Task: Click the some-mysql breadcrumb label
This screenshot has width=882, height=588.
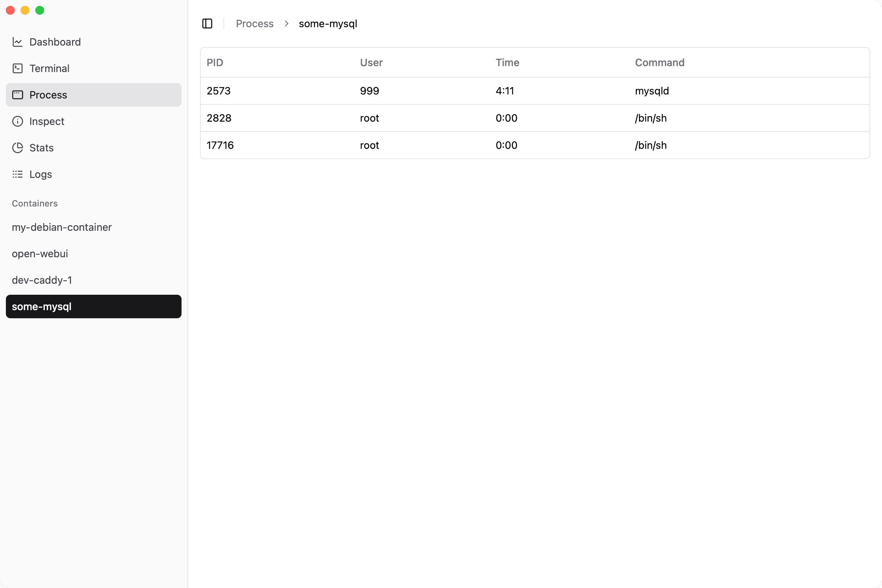Action: click(328, 24)
